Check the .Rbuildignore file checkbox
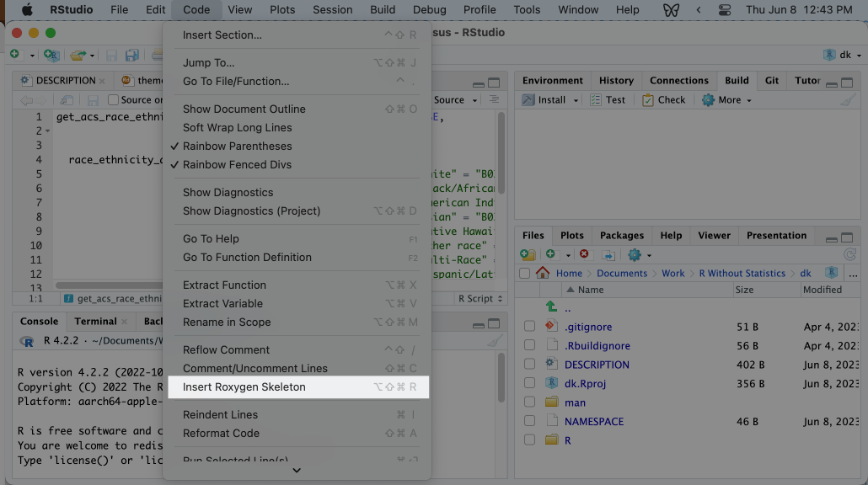This screenshot has width=868, height=485. (x=530, y=345)
